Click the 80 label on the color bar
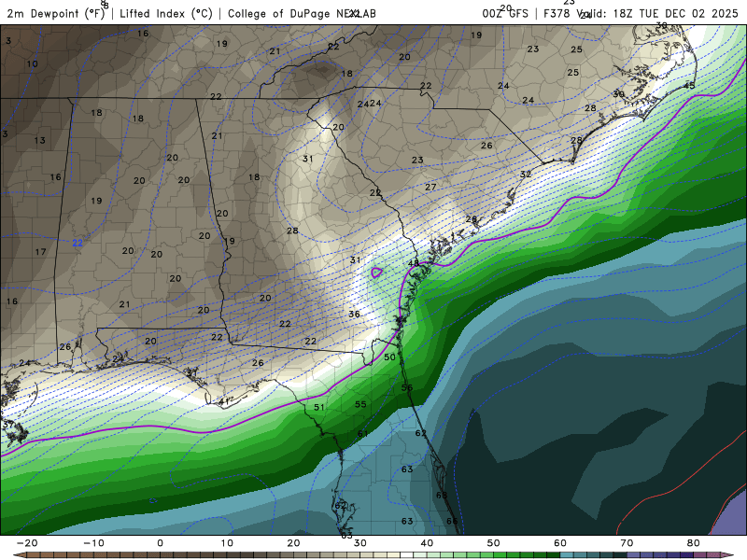747x560 pixels. coord(694,543)
